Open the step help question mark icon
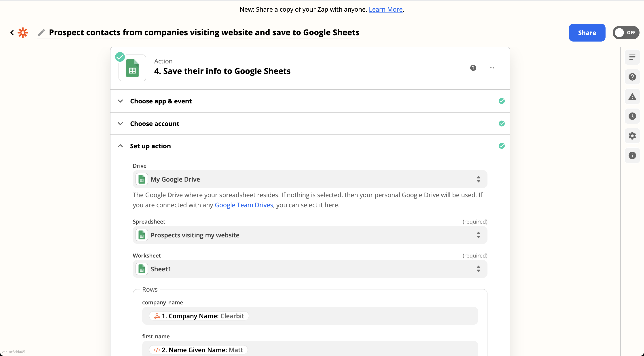Screen dimensions: 644x356 [473, 68]
